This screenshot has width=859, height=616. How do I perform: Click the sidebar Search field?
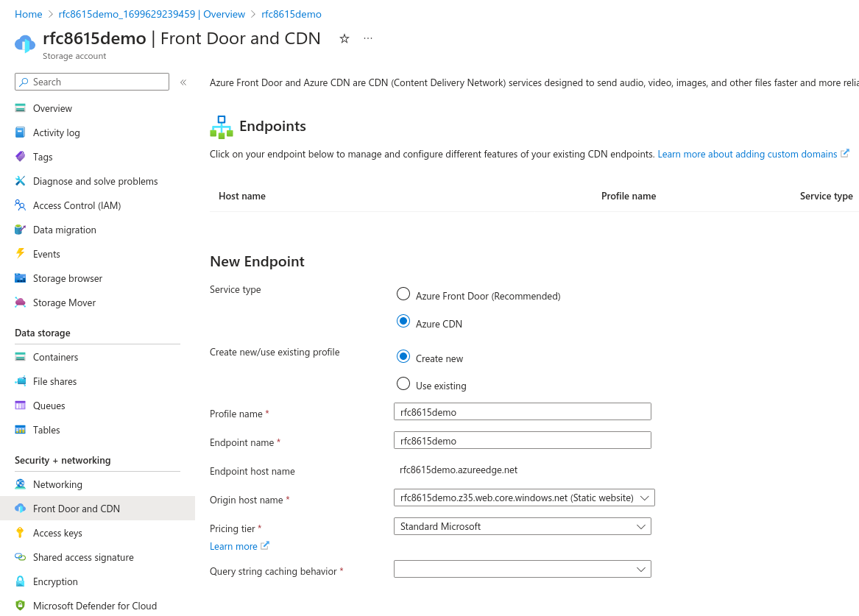coord(92,82)
